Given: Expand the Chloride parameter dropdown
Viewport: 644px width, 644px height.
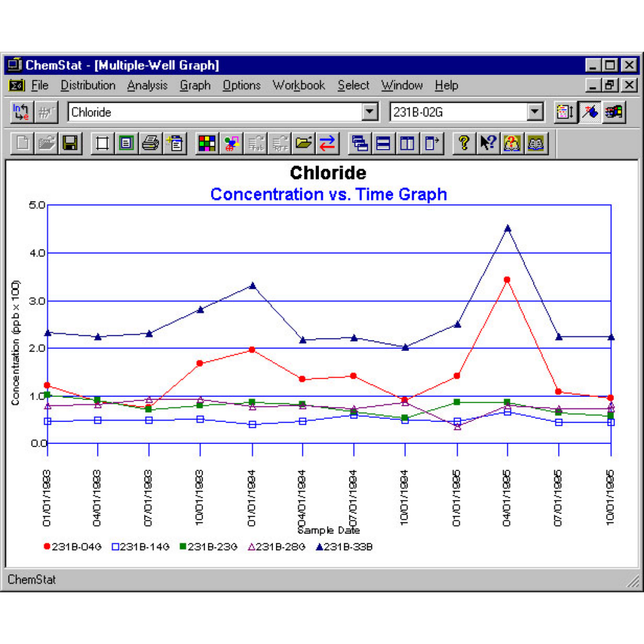Looking at the screenshot, I should (370, 113).
